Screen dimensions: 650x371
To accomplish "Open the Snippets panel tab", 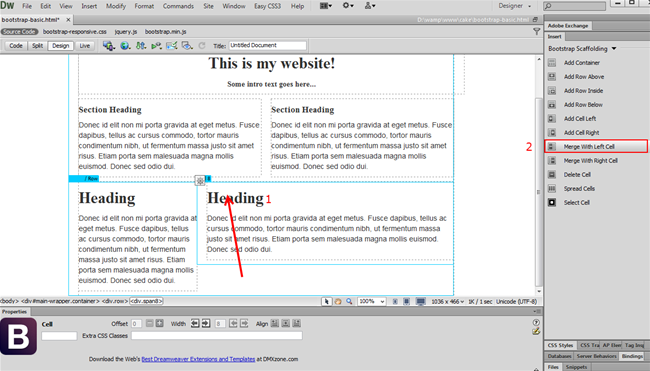I will coord(576,367).
